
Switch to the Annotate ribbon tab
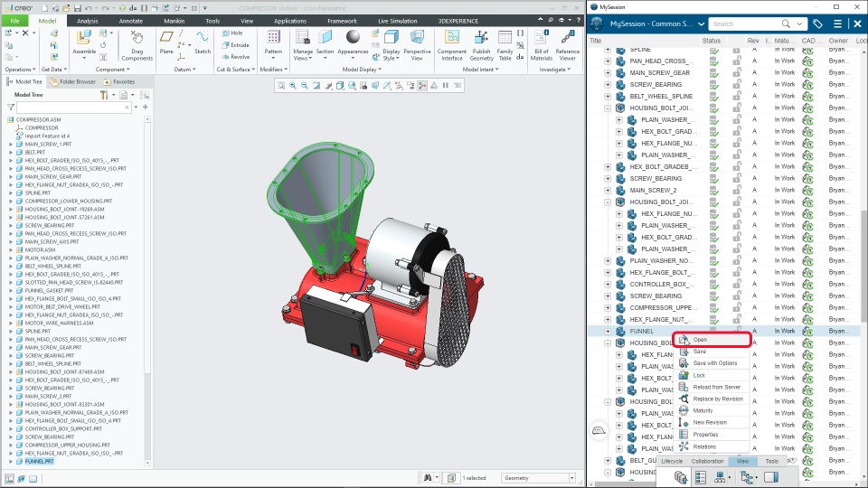pyautogui.click(x=130, y=21)
